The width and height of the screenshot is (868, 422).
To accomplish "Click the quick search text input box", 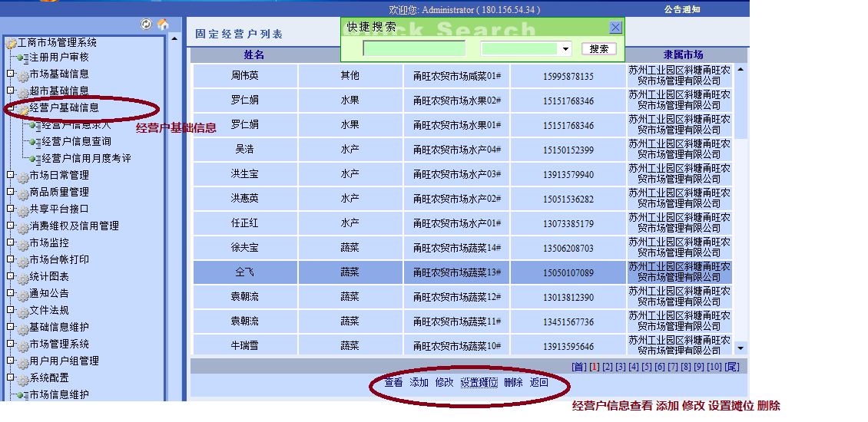I will [x=414, y=48].
